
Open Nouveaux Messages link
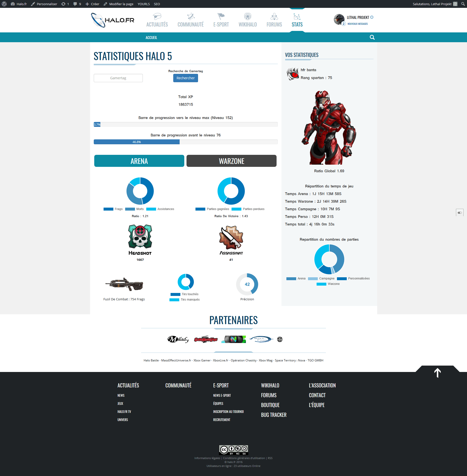[x=358, y=24]
